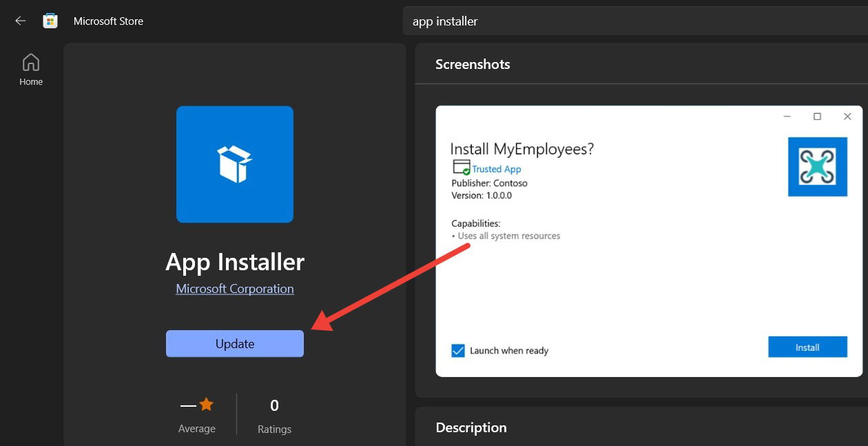
Task: Open the MyEmployees install screenshot
Action: 649,241
